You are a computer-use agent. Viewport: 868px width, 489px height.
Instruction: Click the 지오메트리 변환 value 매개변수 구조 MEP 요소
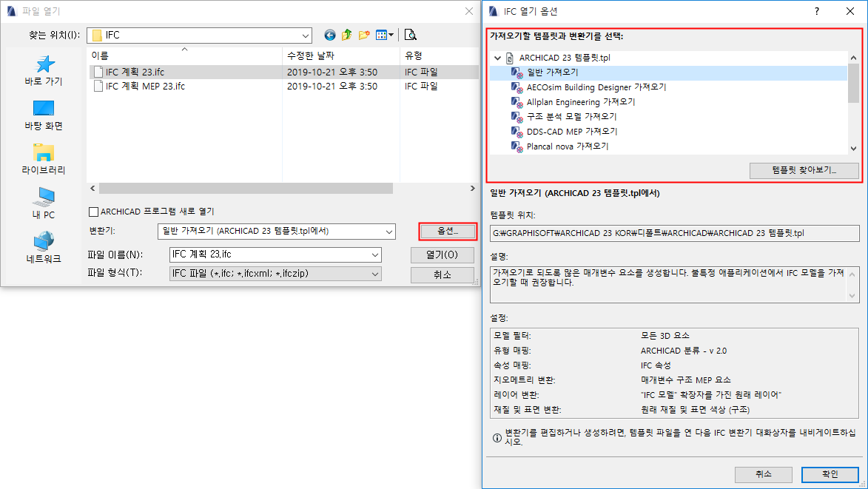click(x=686, y=380)
